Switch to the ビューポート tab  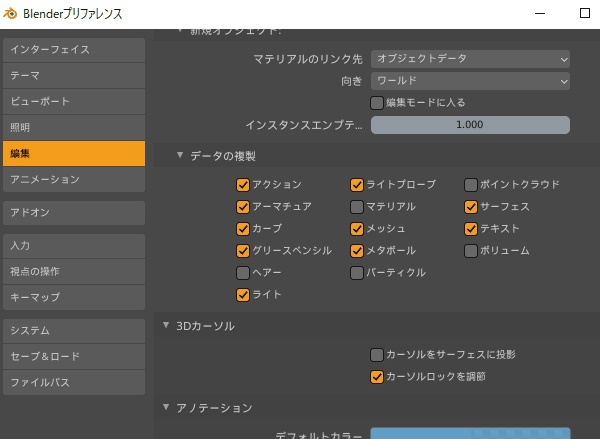[74, 102]
